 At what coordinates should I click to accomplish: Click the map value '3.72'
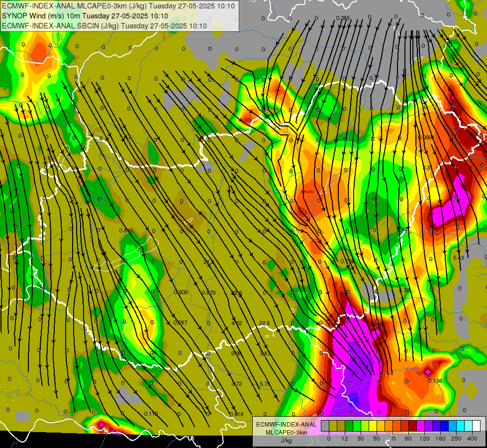(x=237, y=384)
